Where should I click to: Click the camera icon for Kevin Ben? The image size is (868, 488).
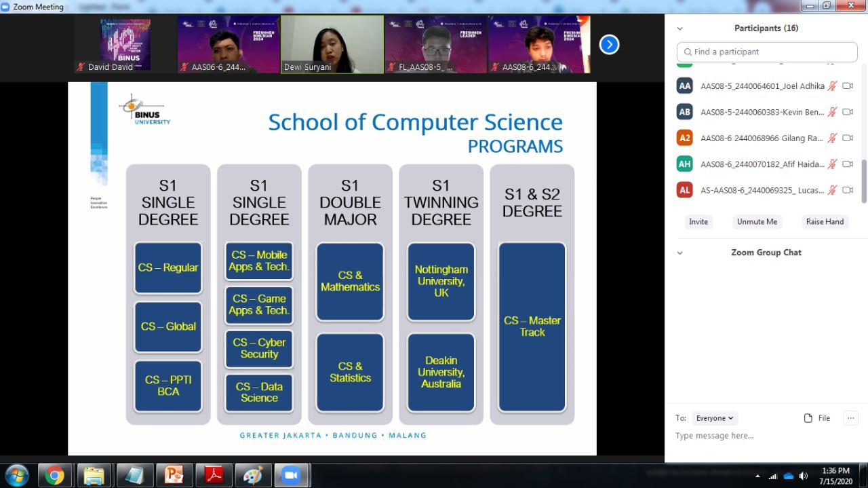pyautogui.click(x=848, y=112)
